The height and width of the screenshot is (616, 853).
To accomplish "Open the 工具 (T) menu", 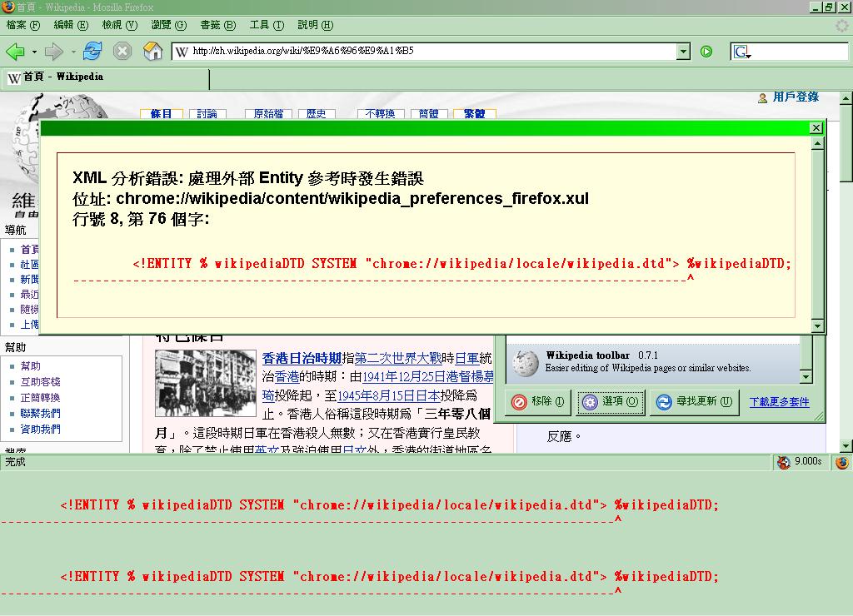I will click(x=267, y=25).
